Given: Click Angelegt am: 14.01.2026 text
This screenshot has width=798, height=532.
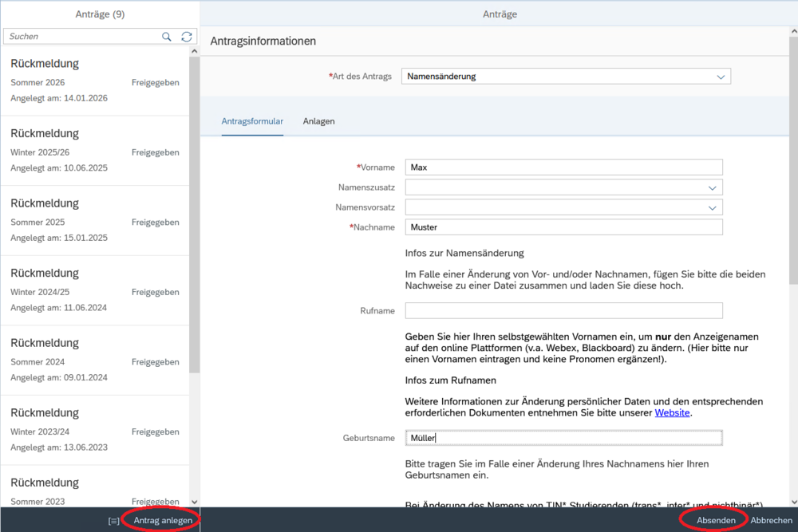Looking at the screenshot, I should pos(59,98).
